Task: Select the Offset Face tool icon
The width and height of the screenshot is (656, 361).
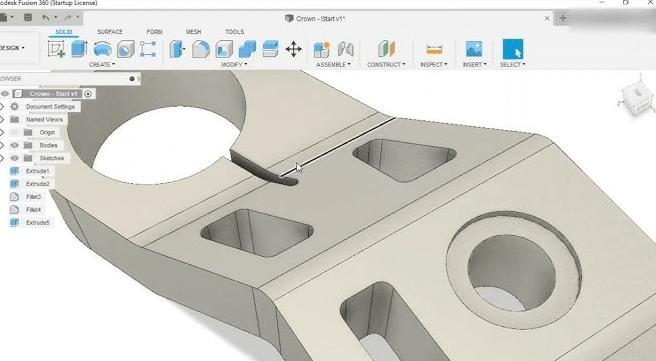Action: (270, 49)
